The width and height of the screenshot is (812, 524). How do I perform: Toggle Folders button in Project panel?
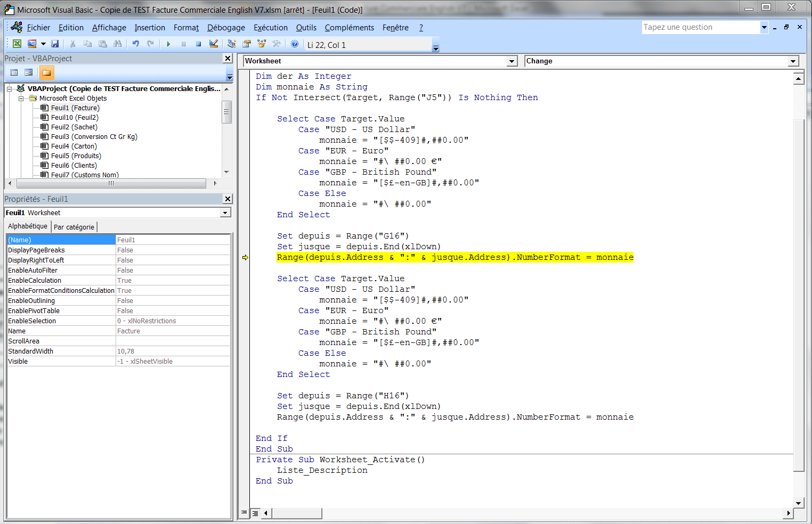pyautogui.click(x=46, y=72)
